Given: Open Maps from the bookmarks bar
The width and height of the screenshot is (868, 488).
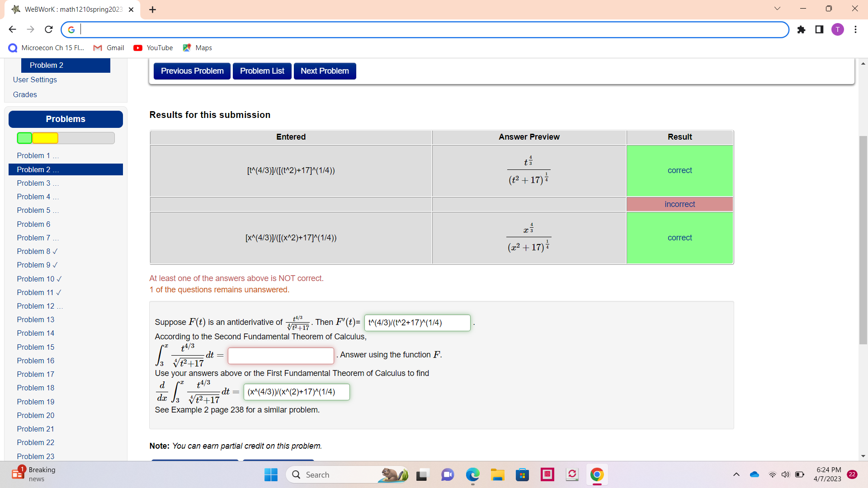Looking at the screenshot, I should click(197, 47).
